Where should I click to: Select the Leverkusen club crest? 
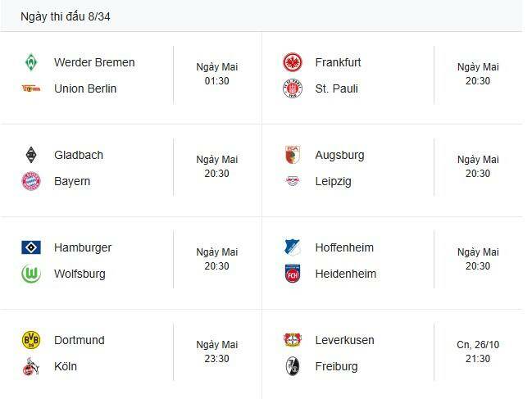click(x=293, y=340)
